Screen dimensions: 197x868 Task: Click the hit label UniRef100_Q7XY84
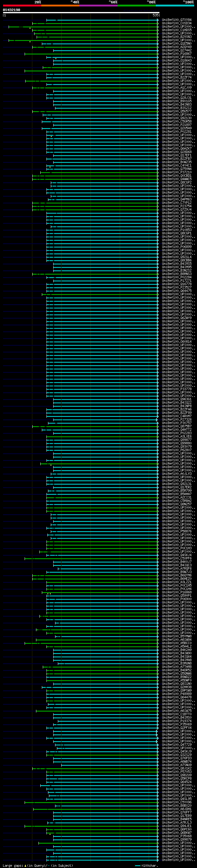[177, 20]
